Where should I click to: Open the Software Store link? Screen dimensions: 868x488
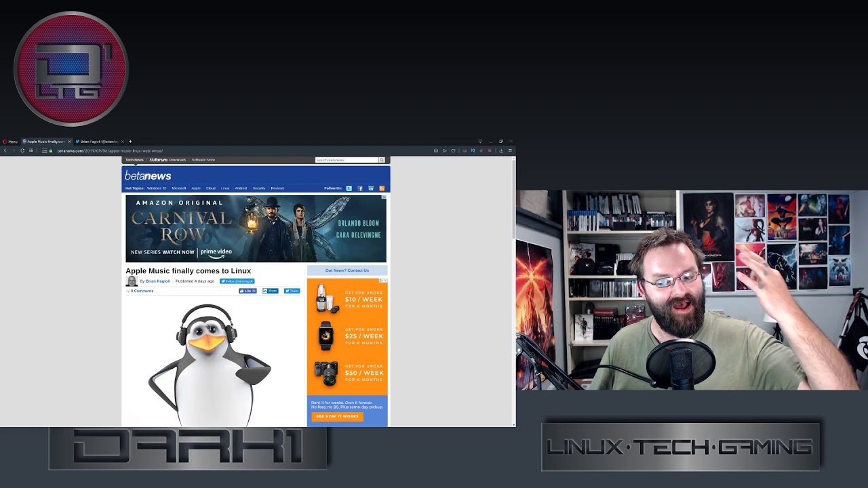[203, 160]
